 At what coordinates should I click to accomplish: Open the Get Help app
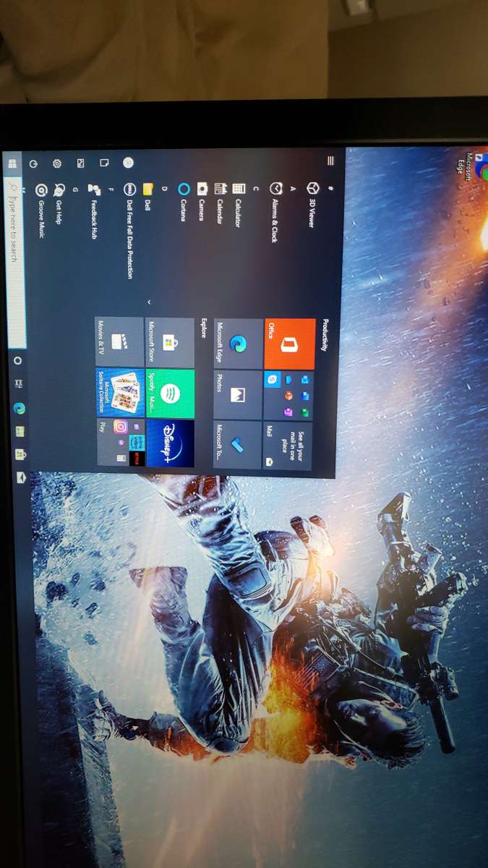click(59, 205)
